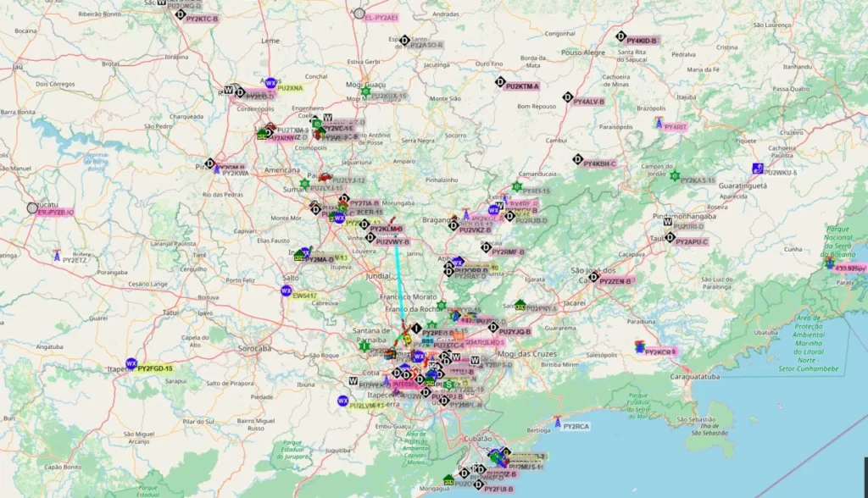Click the D-Star marker for PY2KTC-B

(x=180, y=14)
